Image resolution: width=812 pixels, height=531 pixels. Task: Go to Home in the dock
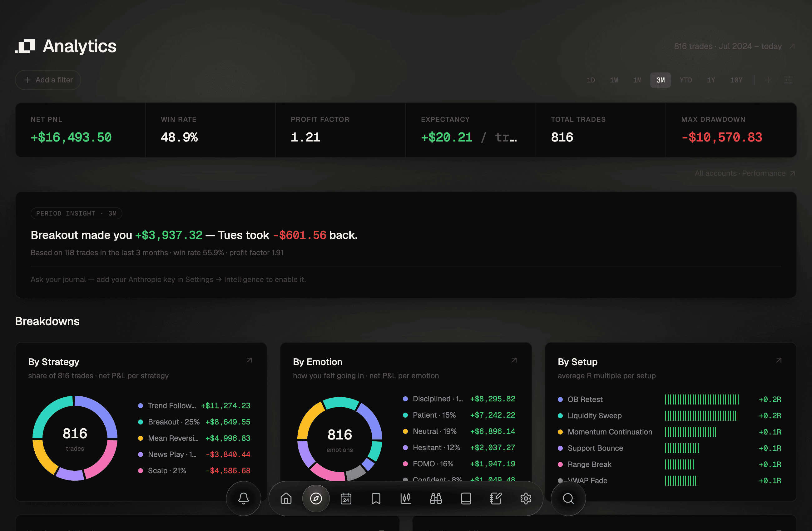point(286,498)
